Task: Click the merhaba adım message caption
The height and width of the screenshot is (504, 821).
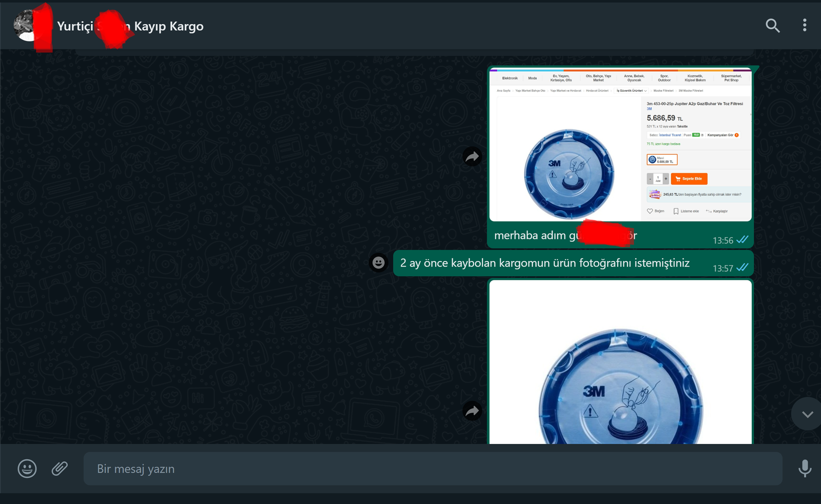Action: coord(565,235)
